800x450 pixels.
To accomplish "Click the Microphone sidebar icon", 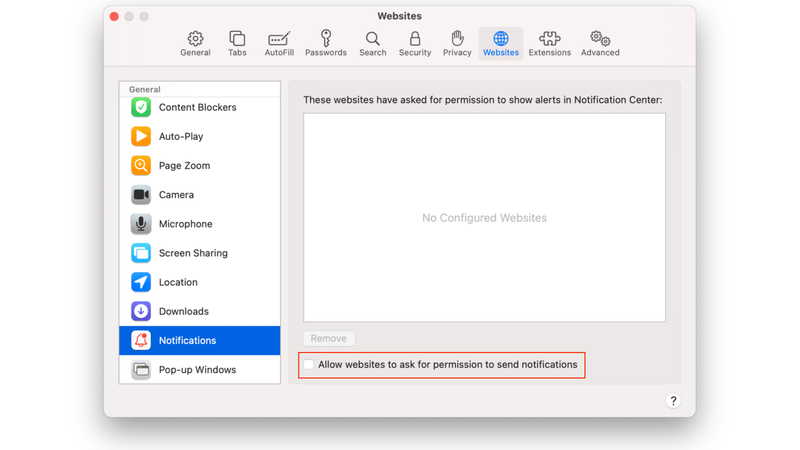I will [x=141, y=223].
